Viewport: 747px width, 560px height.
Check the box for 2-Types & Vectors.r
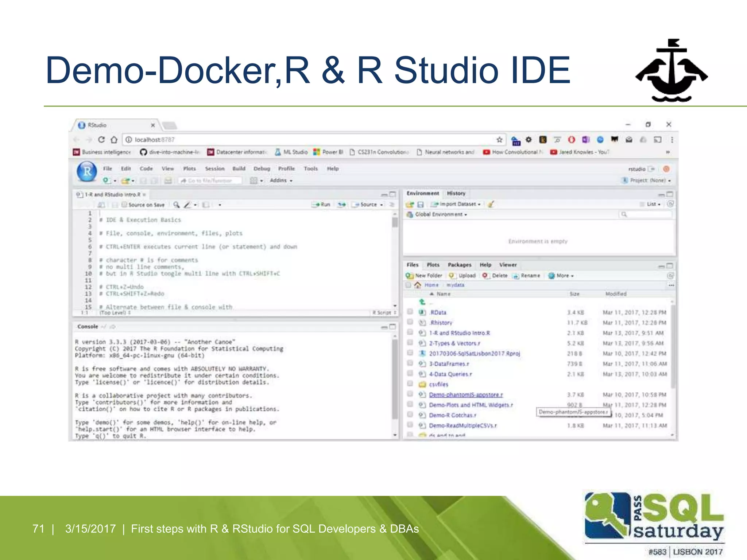point(410,342)
